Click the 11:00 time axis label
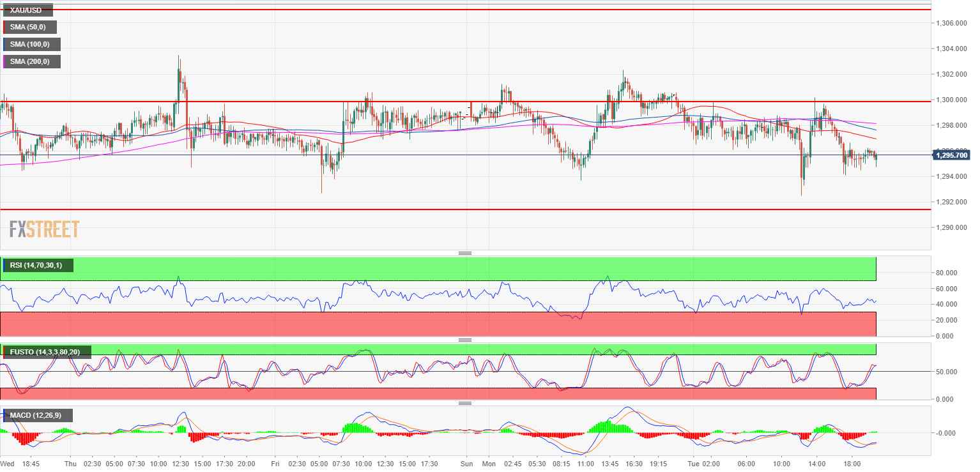The image size is (980, 472). click(585, 464)
